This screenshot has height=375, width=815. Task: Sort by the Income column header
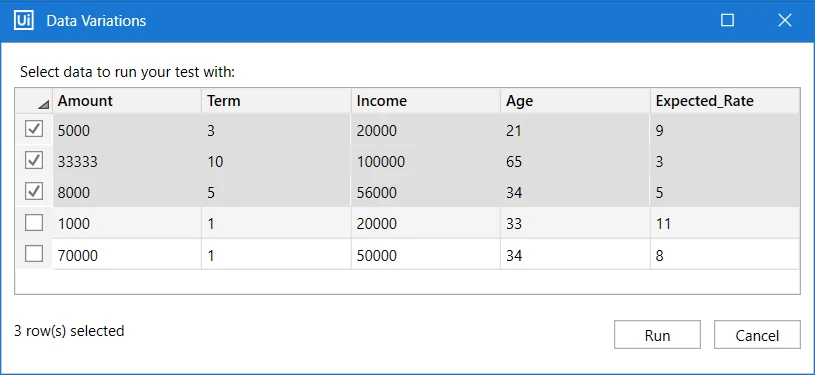point(426,101)
